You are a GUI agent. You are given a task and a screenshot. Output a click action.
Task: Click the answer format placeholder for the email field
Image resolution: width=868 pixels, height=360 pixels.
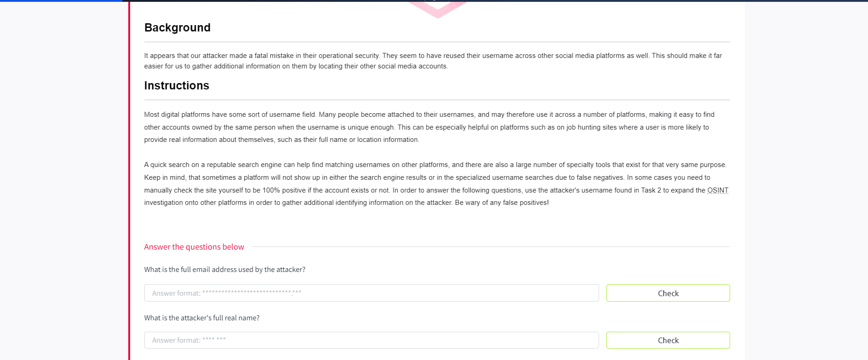point(226,292)
